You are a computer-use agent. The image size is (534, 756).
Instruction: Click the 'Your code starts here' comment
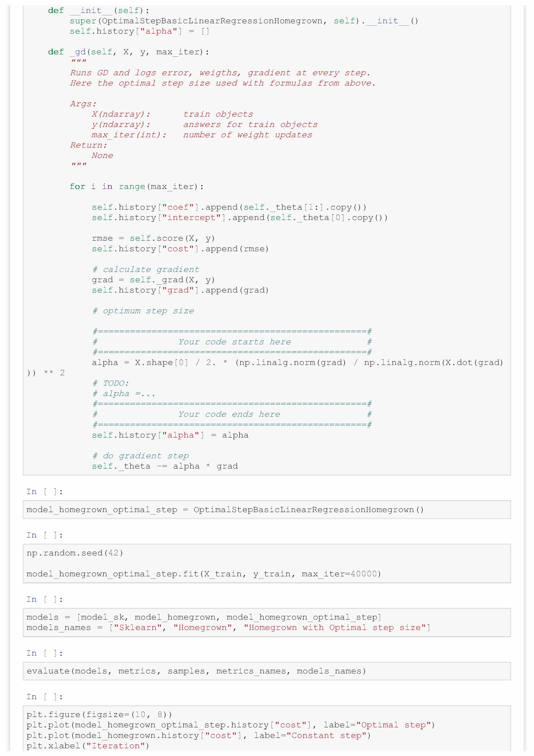click(234, 342)
